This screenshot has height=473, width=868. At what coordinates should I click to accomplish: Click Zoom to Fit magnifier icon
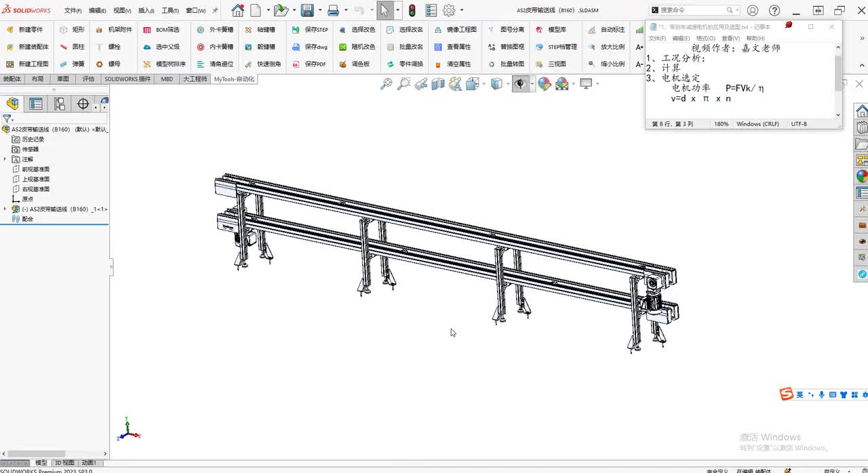pyautogui.click(x=386, y=84)
